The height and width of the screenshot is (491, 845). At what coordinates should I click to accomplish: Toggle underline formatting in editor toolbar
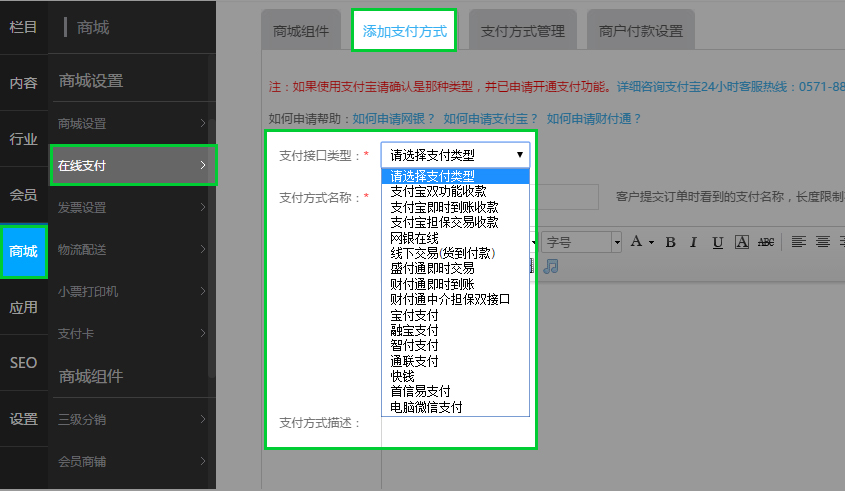[x=717, y=242]
